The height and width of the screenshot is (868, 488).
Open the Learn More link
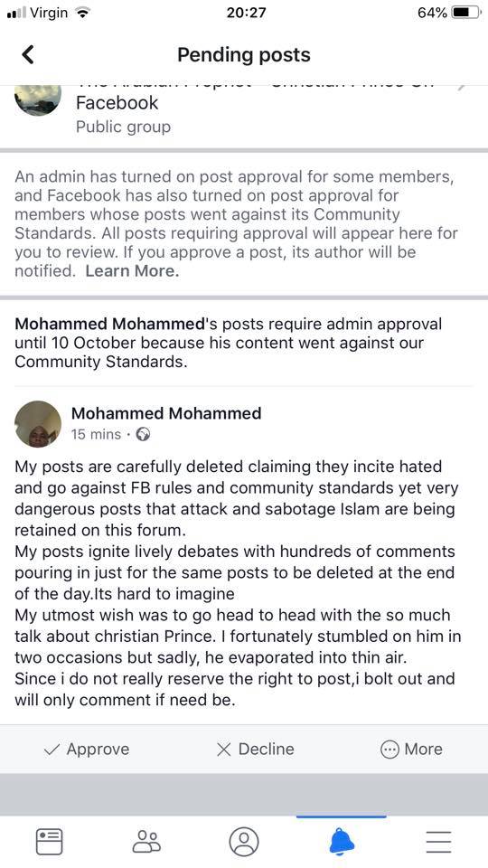click(x=132, y=271)
